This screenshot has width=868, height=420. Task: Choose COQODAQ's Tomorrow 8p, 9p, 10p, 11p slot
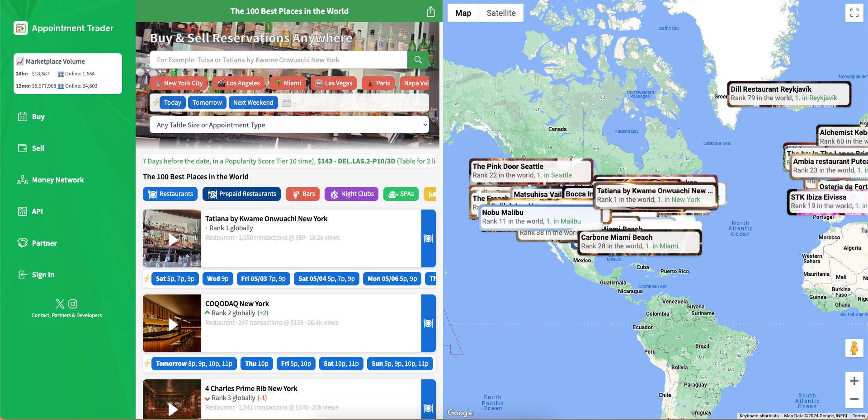pyautogui.click(x=194, y=364)
